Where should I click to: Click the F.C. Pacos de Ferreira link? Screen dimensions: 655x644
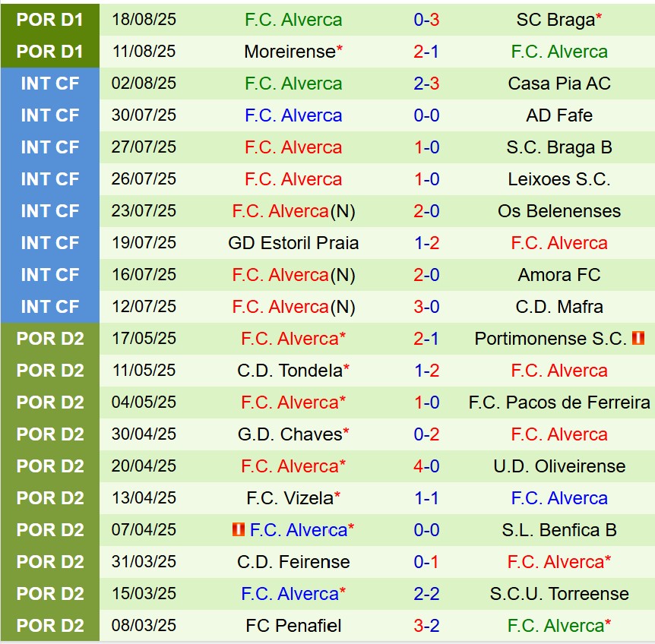(x=559, y=402)
